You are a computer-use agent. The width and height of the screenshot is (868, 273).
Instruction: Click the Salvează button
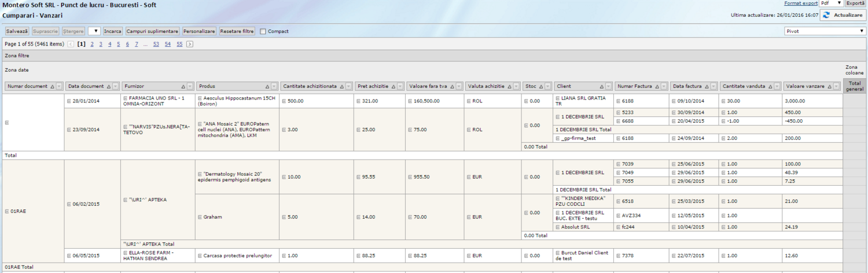pyautogui.click(x=17, y=31)
